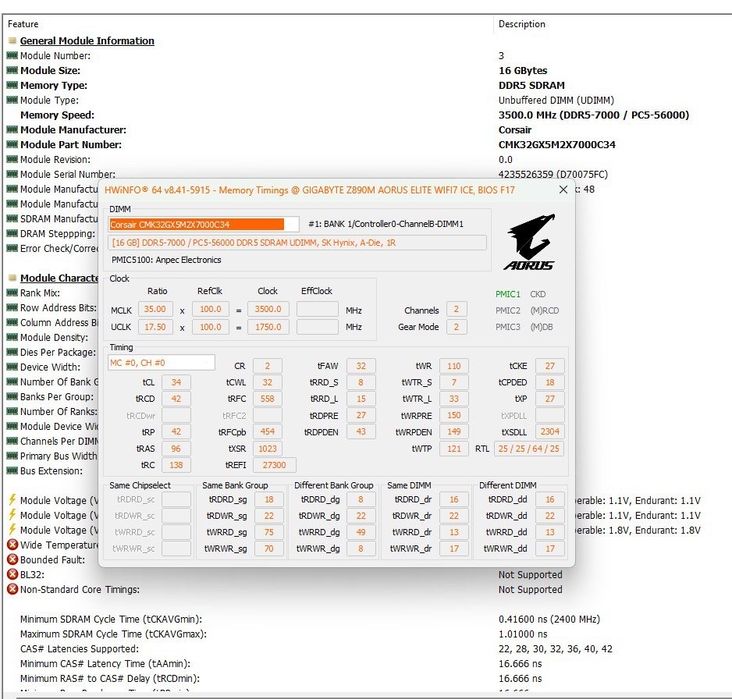Click the Feature column header
Viewport: 732px width, 699px height.
click(23, 24)
